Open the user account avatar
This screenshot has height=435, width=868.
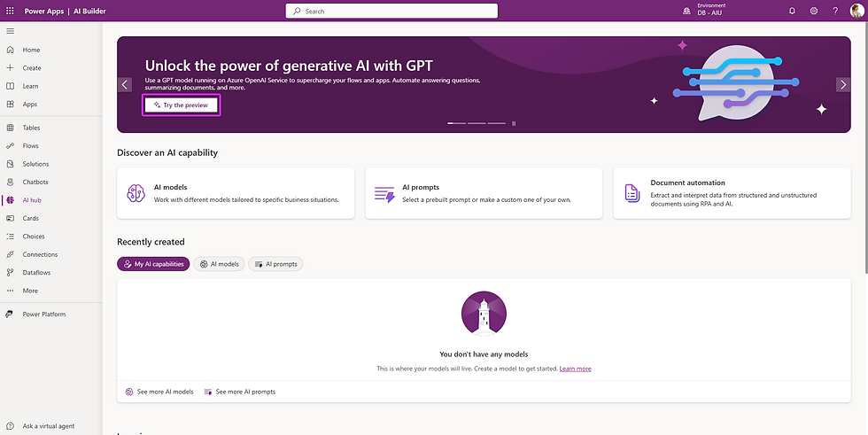click(856, 11)
